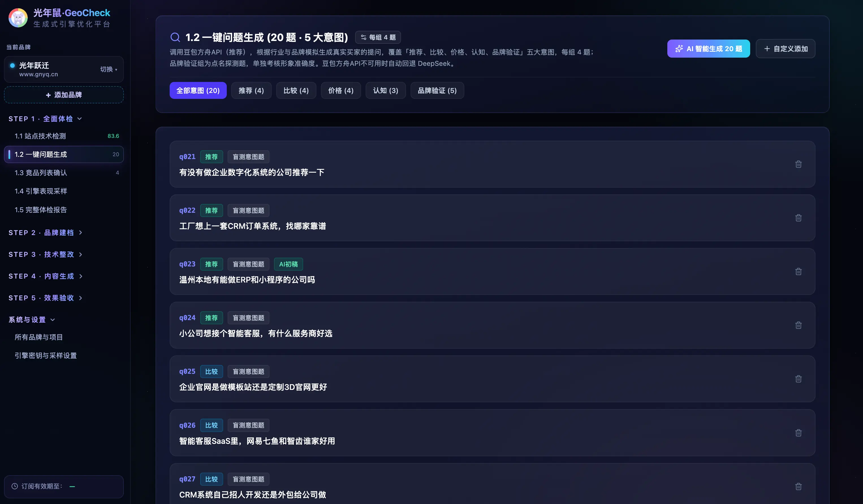Click the 盲测意图题 tag on q027
Image resolution: width=863 pixels, height=504 pixels.
(x=248, y=479)
